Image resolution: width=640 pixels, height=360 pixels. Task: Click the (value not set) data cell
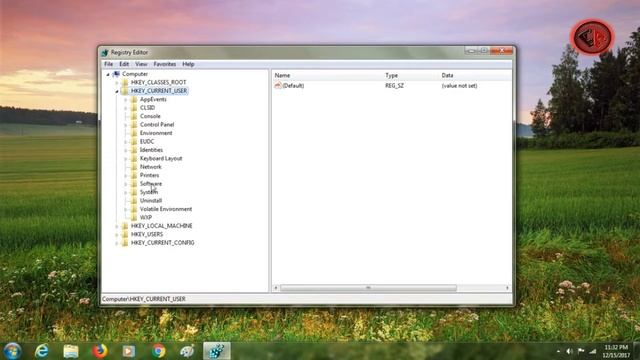(459, 86)
